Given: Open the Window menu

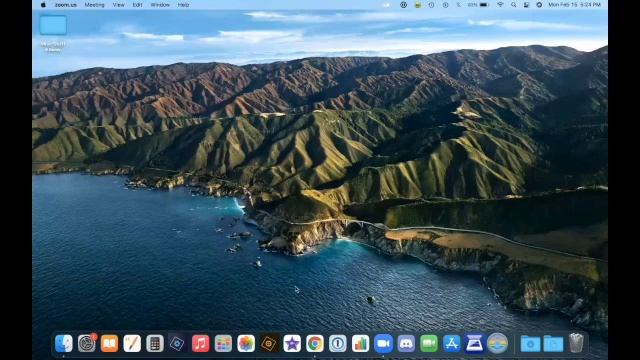Looking at the screenshot, I should [x=160, y=5].
